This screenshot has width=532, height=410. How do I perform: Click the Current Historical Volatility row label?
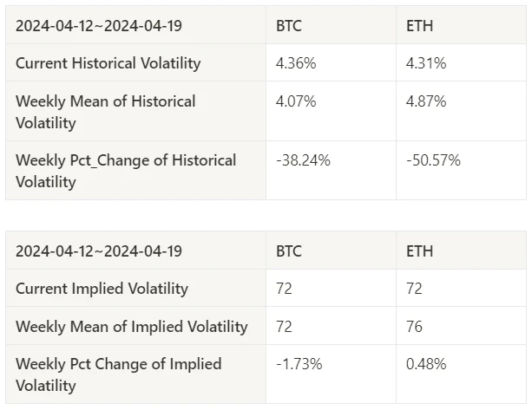108,63
